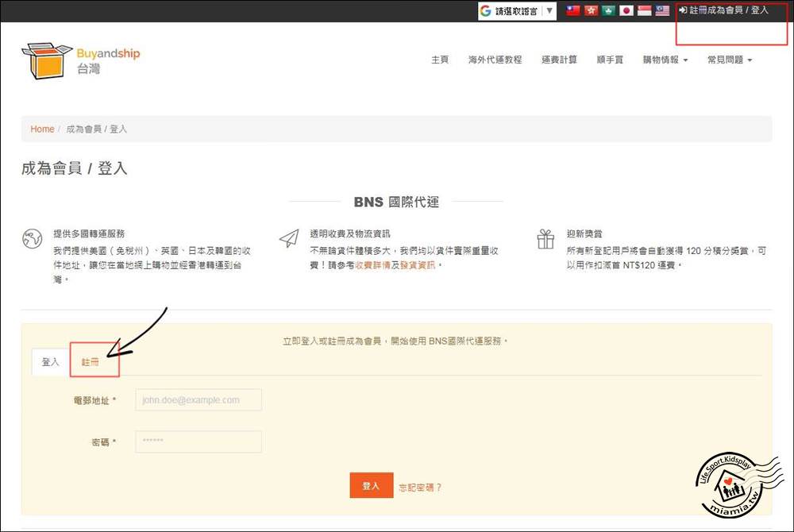Open 海外代運教程 in the navigation menu
Image resolution: width=794 pixels, height=532 pixels.
coord(495,60)
